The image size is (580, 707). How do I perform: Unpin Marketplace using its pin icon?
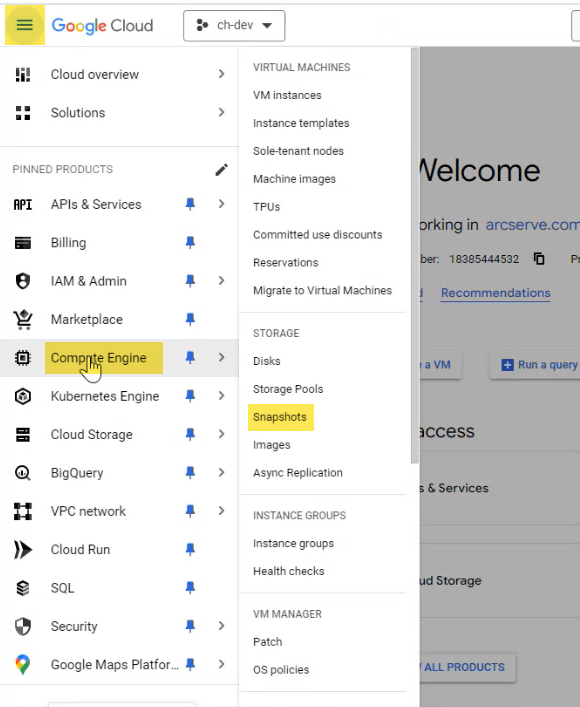(x=190, y=319)
